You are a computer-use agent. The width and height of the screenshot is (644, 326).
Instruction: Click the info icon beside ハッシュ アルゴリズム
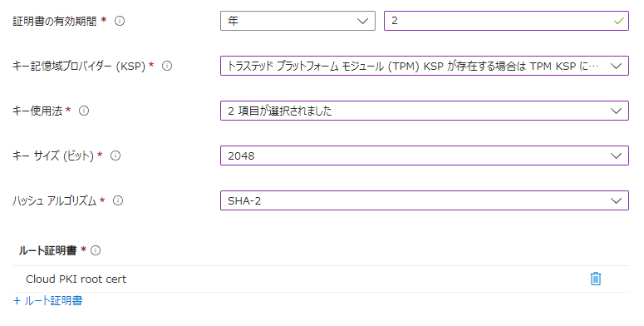(118, 200)
